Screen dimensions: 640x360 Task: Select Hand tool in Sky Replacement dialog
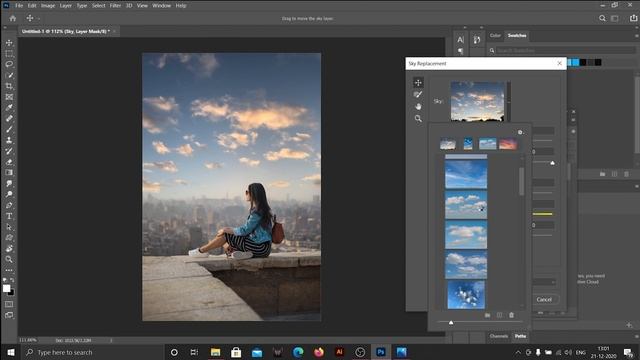pos(418,107)
